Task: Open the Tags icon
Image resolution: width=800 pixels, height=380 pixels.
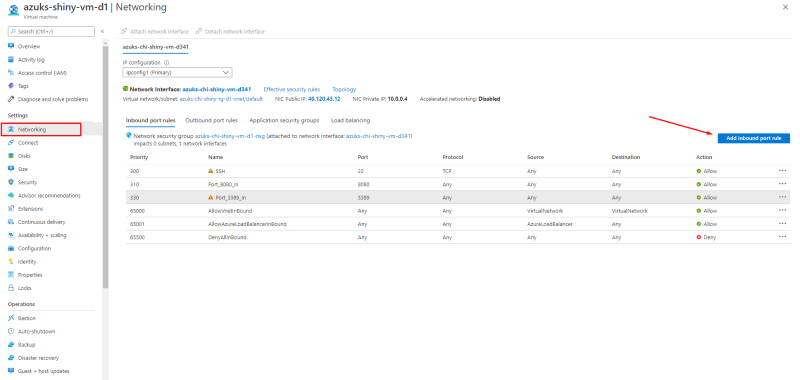Action: (x=11, y=86)
